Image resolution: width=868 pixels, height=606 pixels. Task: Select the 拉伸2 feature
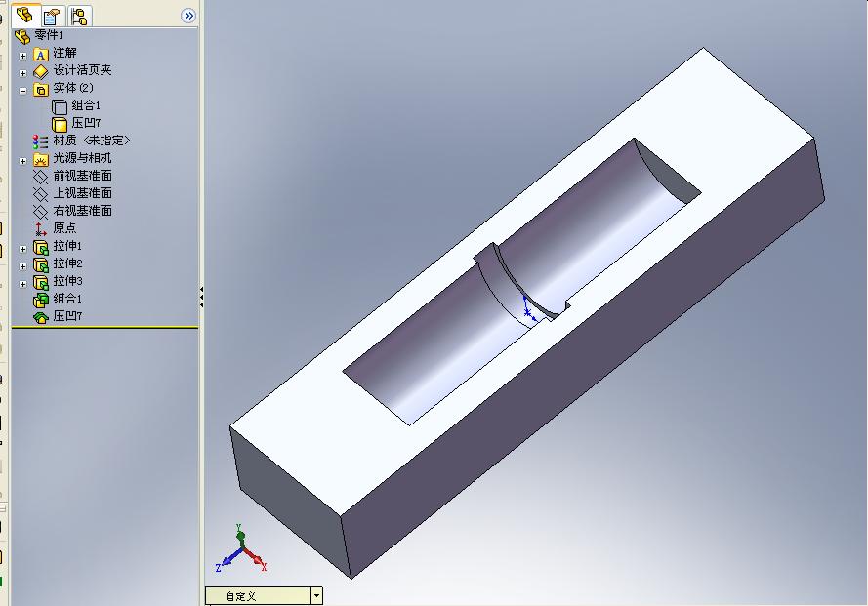pyautogui.click(x=67, y=263)
